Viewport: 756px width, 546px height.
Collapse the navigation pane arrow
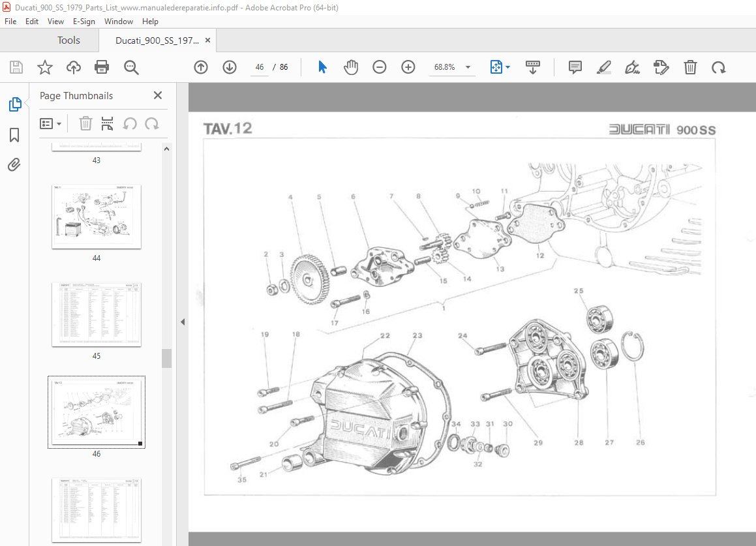click(183, 322)
